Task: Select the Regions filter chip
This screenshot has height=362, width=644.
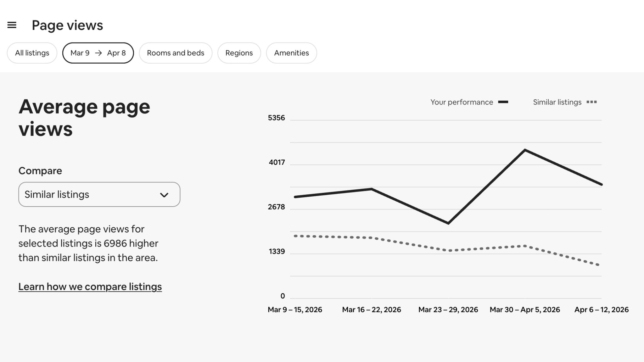Action: 239,53
